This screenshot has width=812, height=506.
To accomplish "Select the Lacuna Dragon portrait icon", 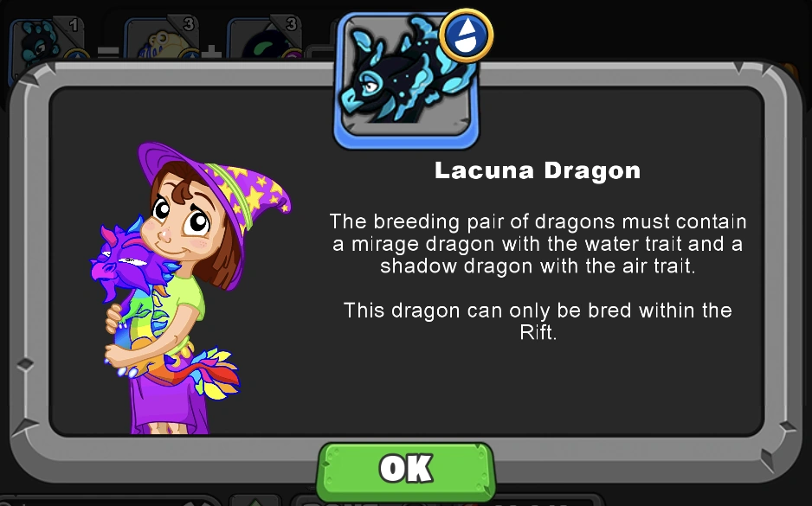I will [406, 80].
